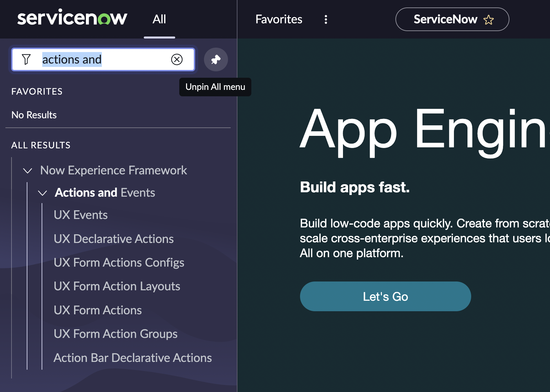Viewport: 550px width, 392px height.
Task: Open Action Bar Declarative Actions
Action: pos(133,358)
